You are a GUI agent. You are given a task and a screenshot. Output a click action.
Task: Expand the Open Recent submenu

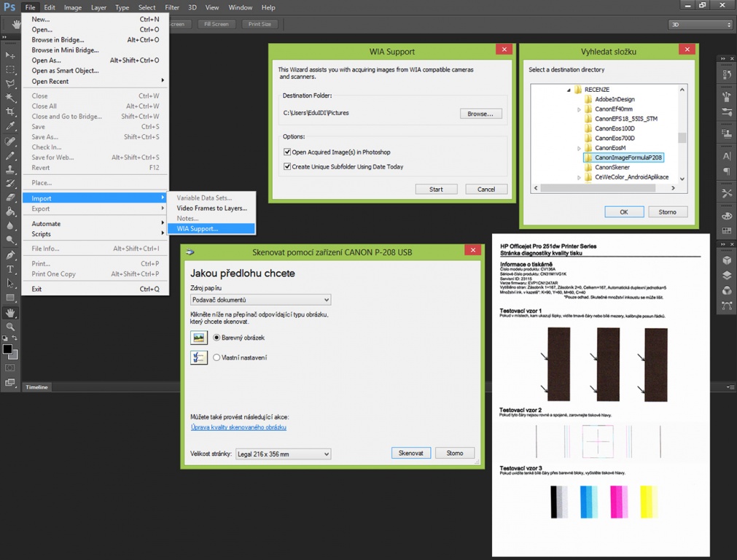tap(95, 82)
